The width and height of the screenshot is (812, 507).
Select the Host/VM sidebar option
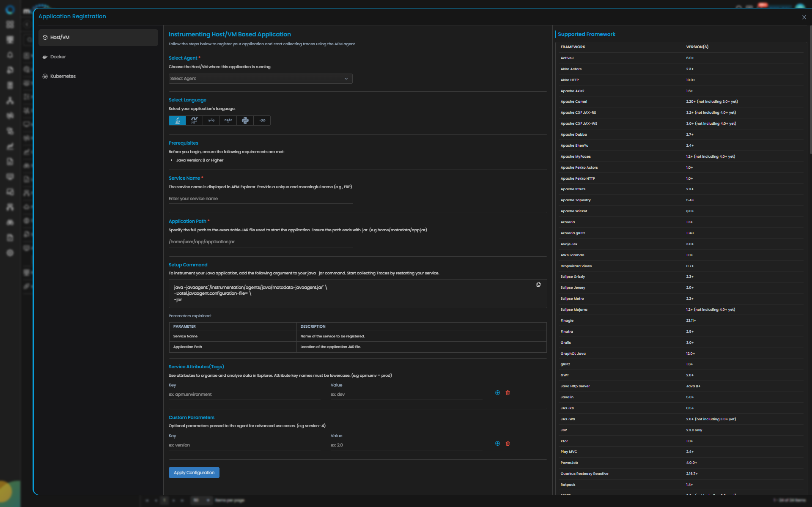60,37
